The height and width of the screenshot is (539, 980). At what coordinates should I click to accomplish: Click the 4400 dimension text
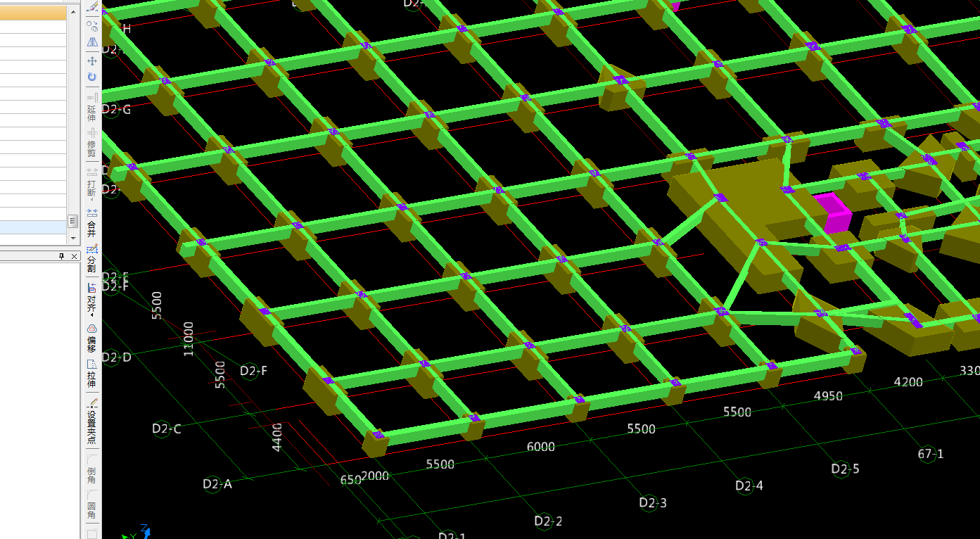(x=277, y=437)
